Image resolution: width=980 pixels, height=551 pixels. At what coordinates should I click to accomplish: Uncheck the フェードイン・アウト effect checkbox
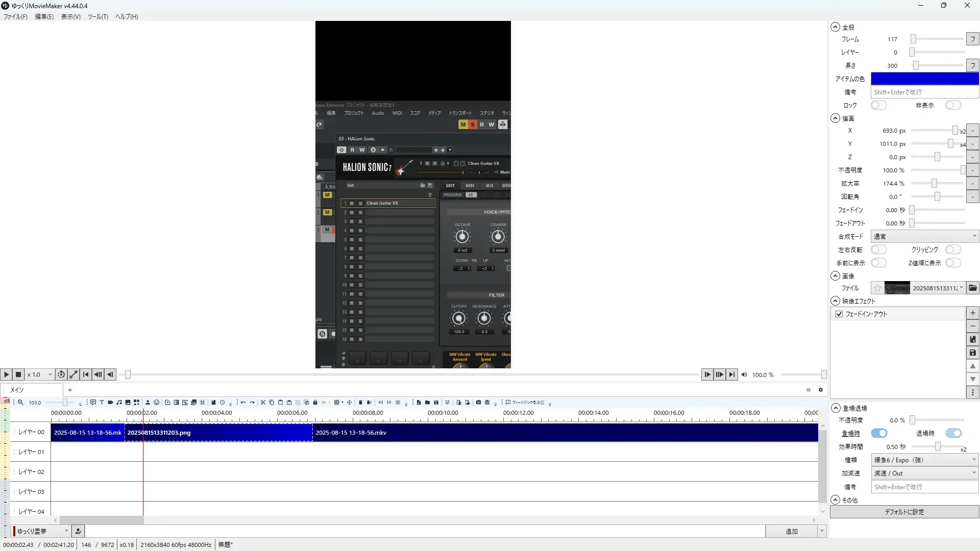point(839,314)
